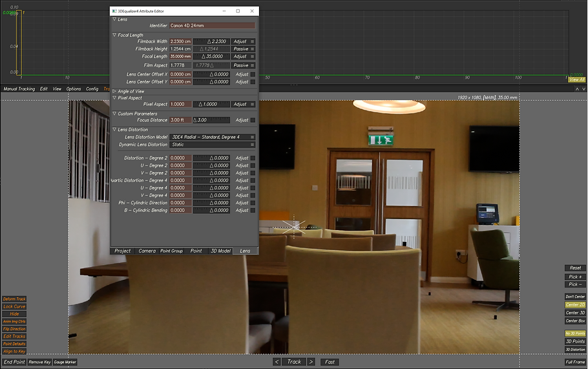
Task: Switch to the Camera tab
Action: click(x=147, y=251)
